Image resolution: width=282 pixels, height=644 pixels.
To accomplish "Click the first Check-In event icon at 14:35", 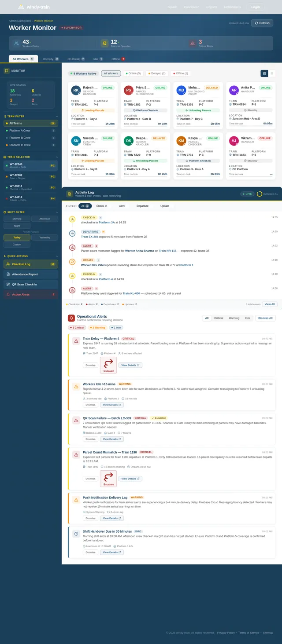I will tap(72, 219).
